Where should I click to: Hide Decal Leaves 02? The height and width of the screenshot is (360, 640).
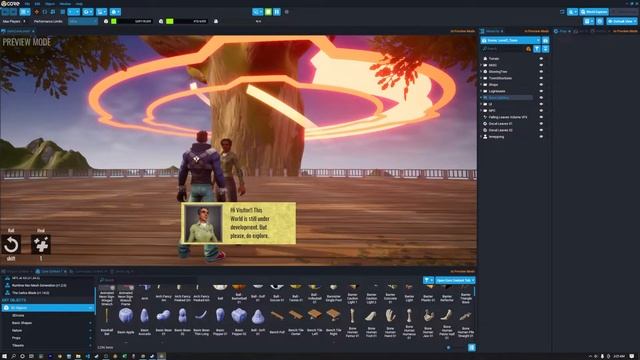(542, 130)
